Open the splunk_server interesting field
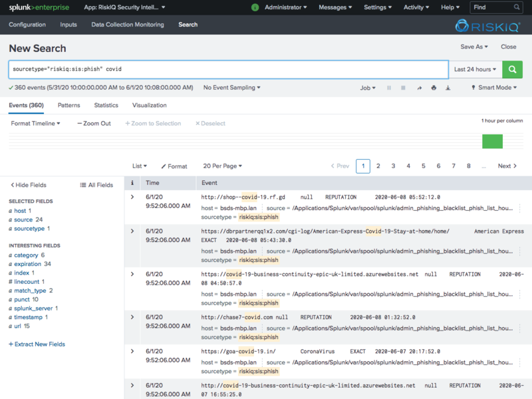This screenshot has width=532, height=399. pyautogui.click(x=33, y=308)
